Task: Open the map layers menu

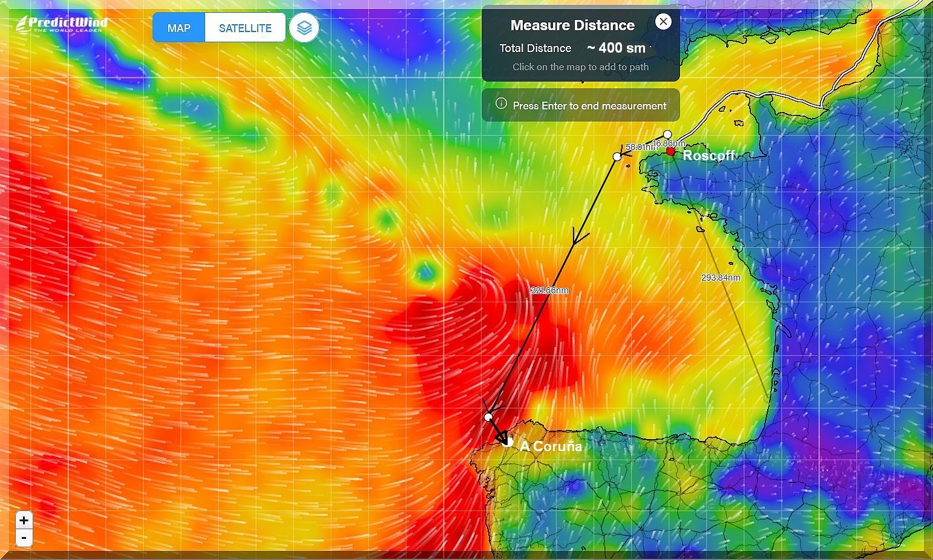Action: [x=304, y=28]
